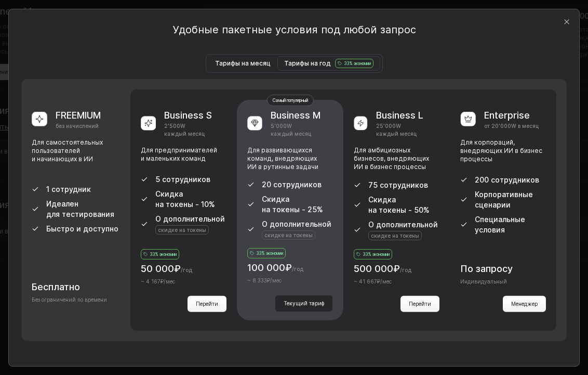This screenshot has width=588, height=375.
Task: Click the 'Самый популярный' badge above Business M
Action: [x=289, y=100]
